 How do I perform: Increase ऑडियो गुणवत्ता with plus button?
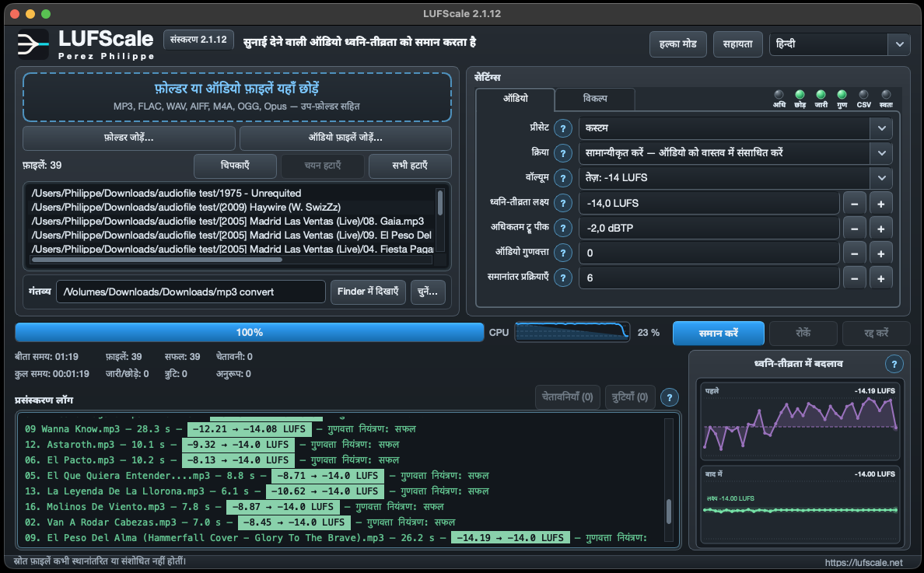coord(881,253)
